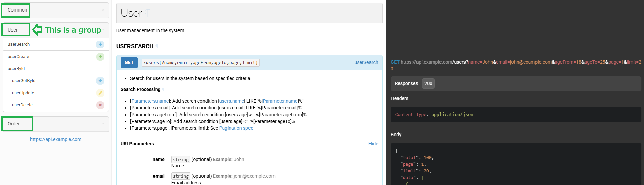Collapse the User group chevron
Screen dimensions: 644x185
click(x=103, y=30)
